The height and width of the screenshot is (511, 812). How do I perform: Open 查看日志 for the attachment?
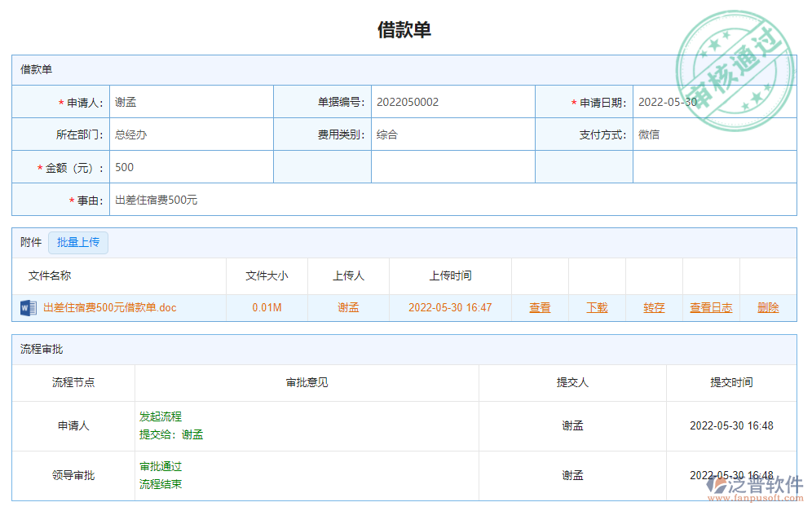(711, 308)
